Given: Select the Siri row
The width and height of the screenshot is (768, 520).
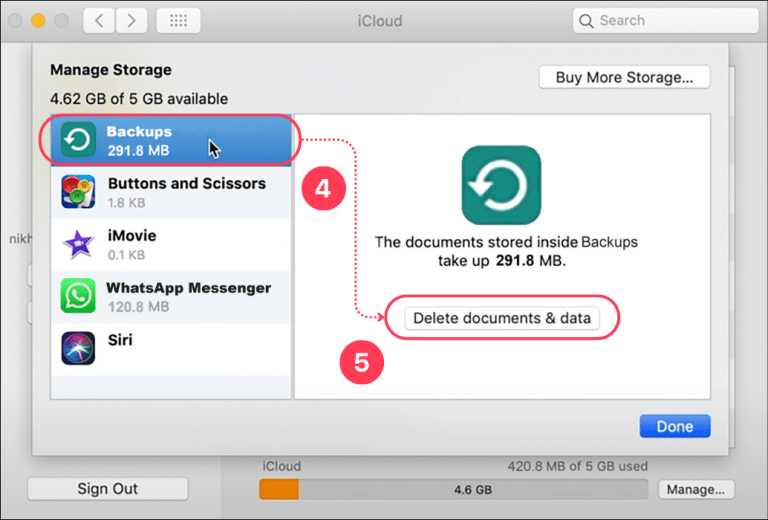Looking at the screenshot, I should click(x=171, y=349).
